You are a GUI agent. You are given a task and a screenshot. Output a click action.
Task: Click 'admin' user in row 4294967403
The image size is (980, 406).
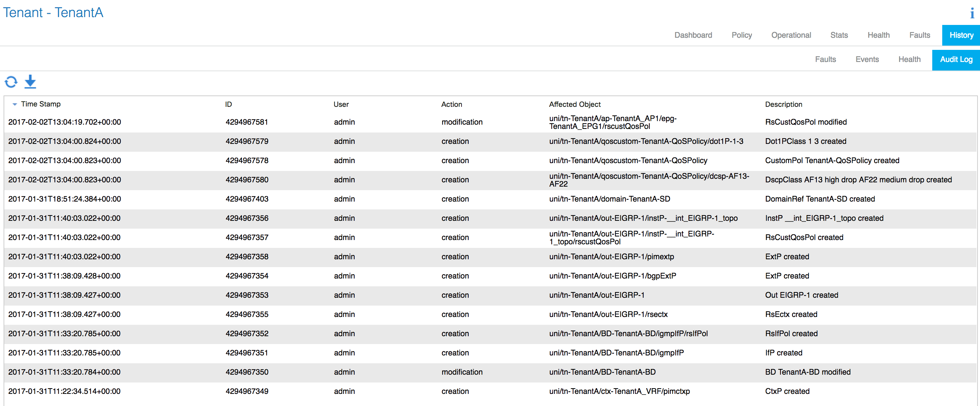344,199
